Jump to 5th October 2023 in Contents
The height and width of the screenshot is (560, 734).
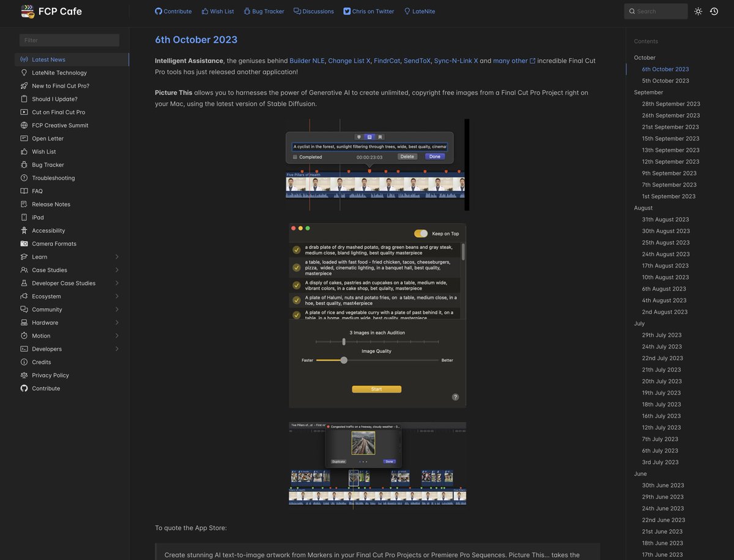point(665,81)
